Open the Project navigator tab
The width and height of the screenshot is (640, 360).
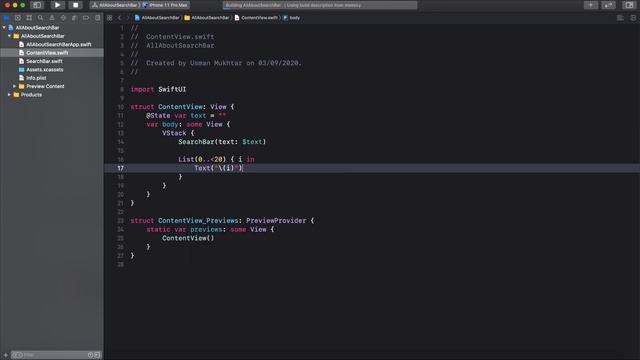click(x=6, y=18)
